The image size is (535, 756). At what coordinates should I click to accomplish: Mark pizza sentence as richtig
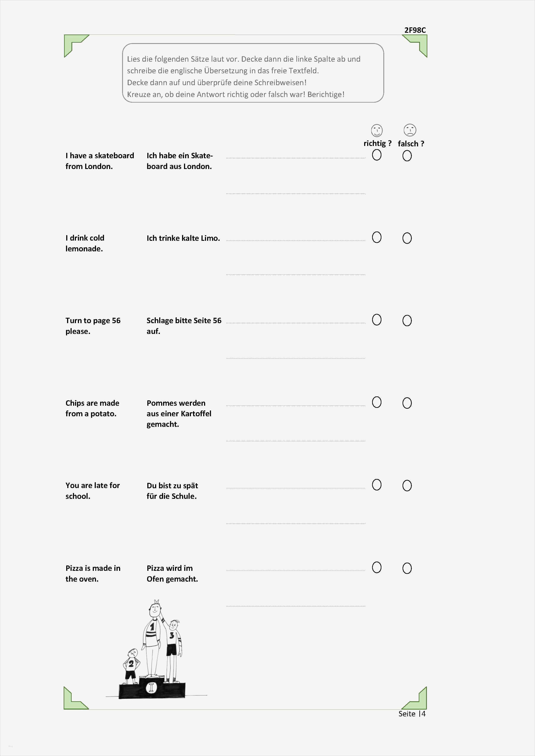click(x=376, y=567)
